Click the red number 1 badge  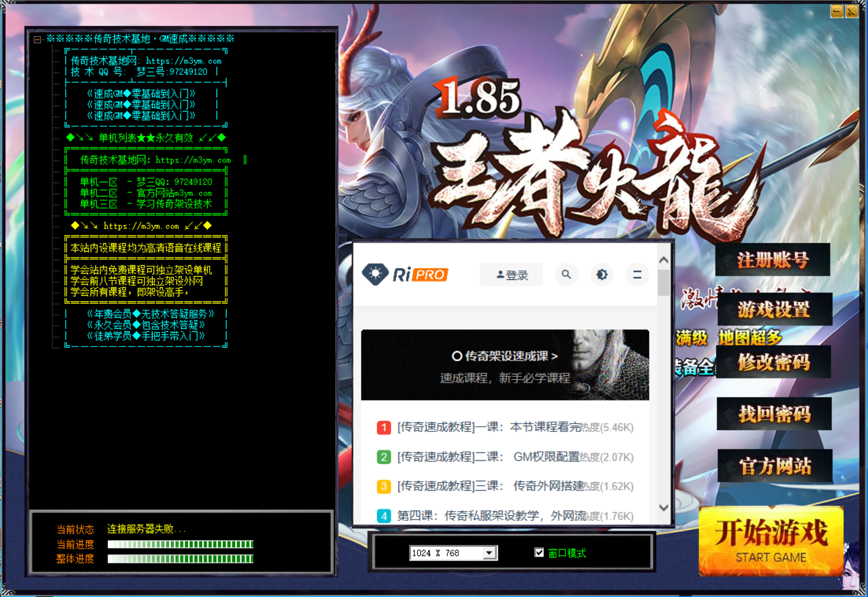[x=384, y=428]
